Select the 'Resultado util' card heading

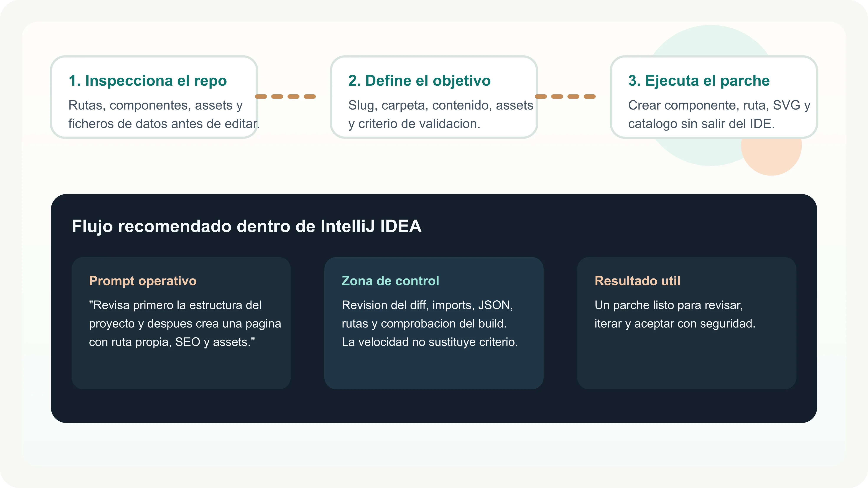[637, 281]
